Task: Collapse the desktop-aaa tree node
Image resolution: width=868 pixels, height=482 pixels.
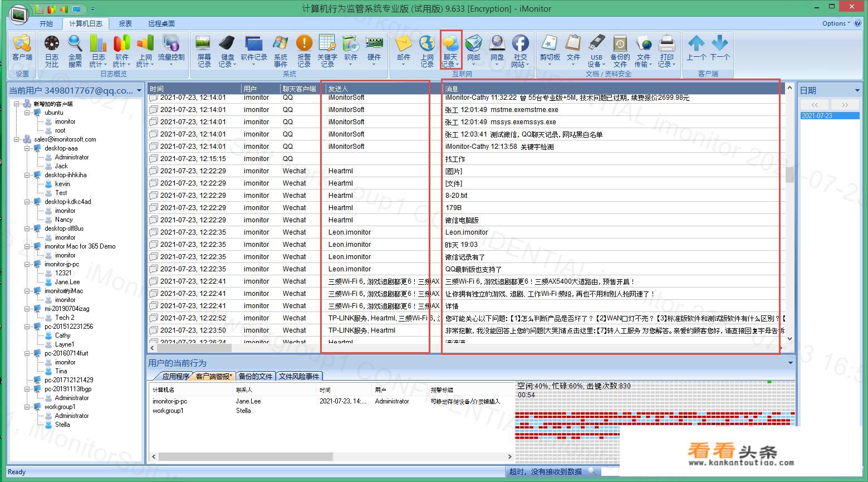Action: tap(27, 148)
